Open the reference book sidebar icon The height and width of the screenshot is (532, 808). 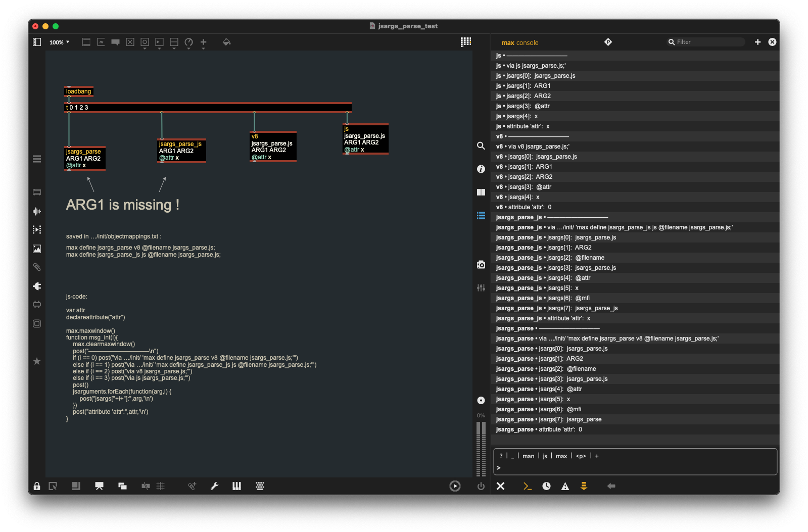tap(481, 192)
